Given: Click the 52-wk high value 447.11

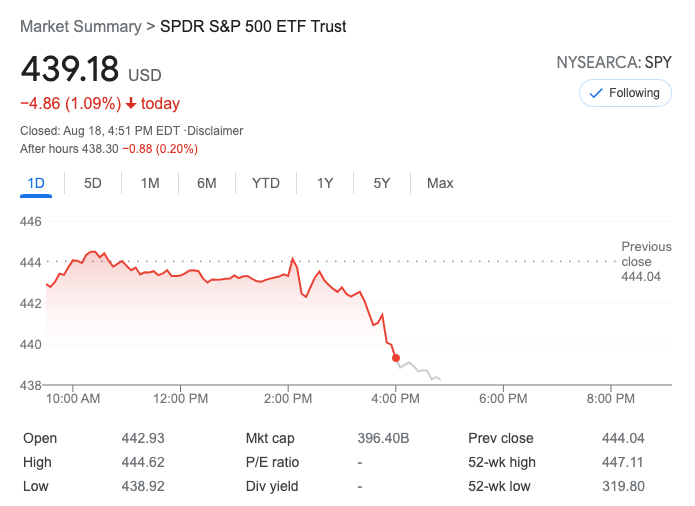Looking at the screenshot, I should (624, 462).
